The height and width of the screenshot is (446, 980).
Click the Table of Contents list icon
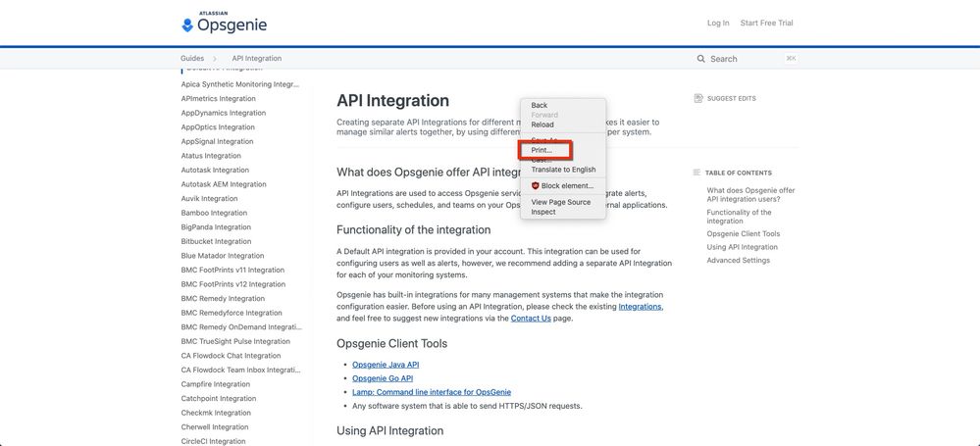click(x=696, y=173)
